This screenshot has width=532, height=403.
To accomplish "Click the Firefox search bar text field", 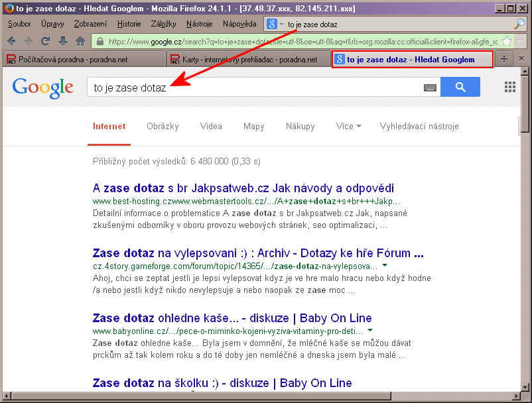I will point(399,24).
